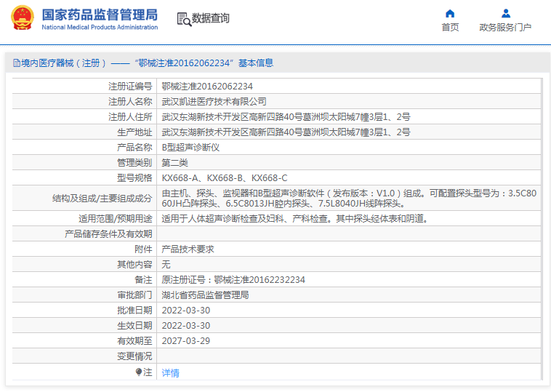Open the 首页 navigation item
The image size is (551, 392).
tap(450, 28)
